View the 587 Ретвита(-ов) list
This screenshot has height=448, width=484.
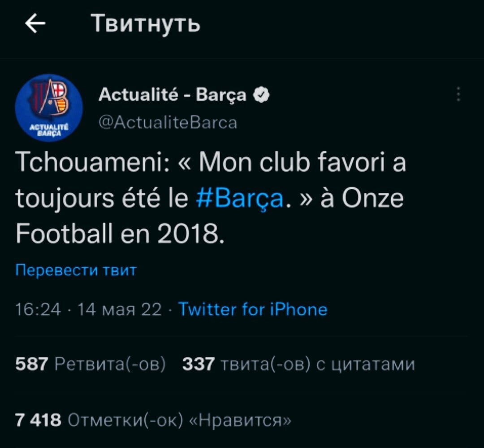pyautogui.click(x=91, y=364)
